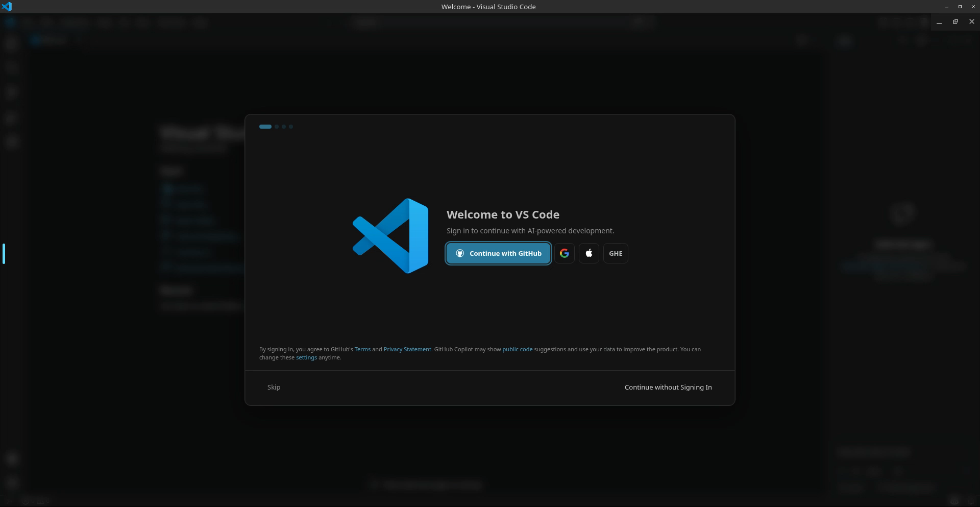Follow the public code link
This screenshot has width=980, height=507.
(x=517, y=349)
